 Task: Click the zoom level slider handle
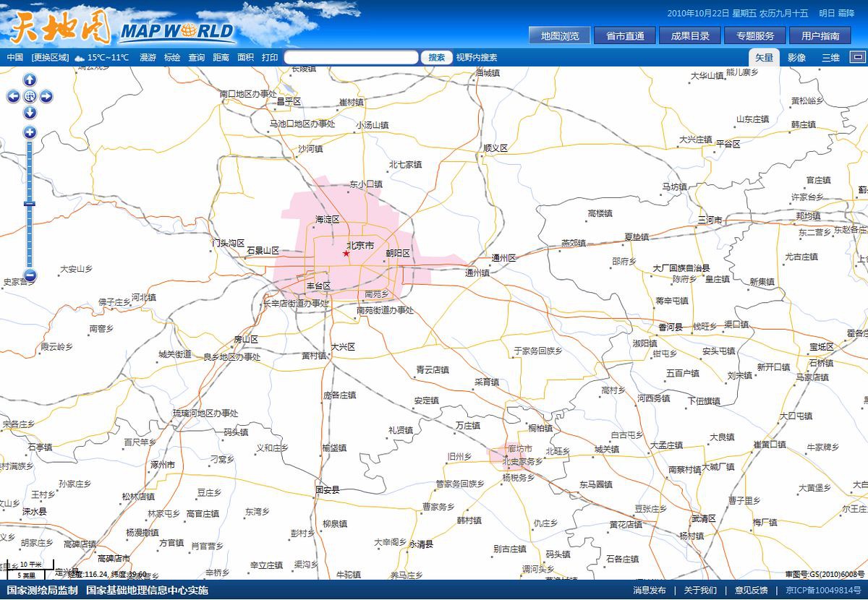coord(30,204)
